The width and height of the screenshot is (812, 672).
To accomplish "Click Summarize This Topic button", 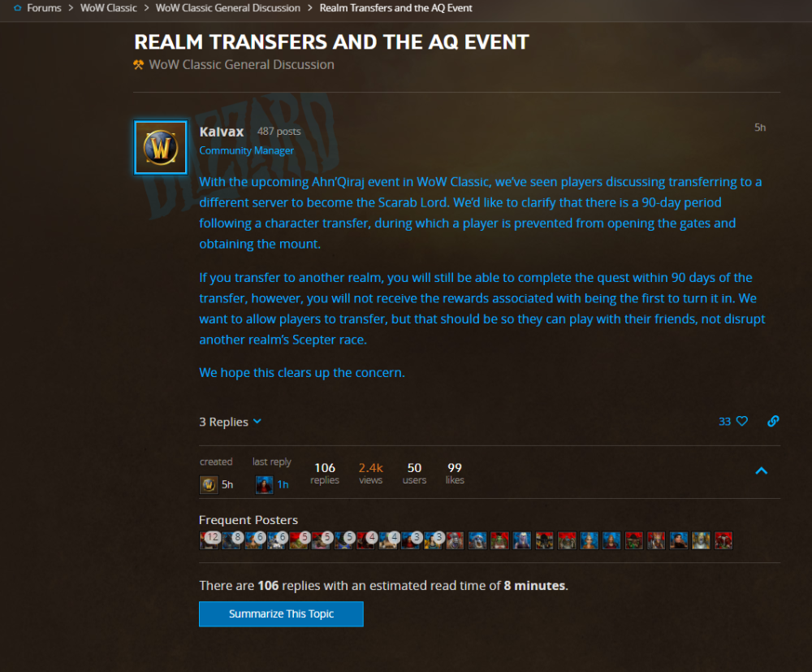I will coord(281,614).
